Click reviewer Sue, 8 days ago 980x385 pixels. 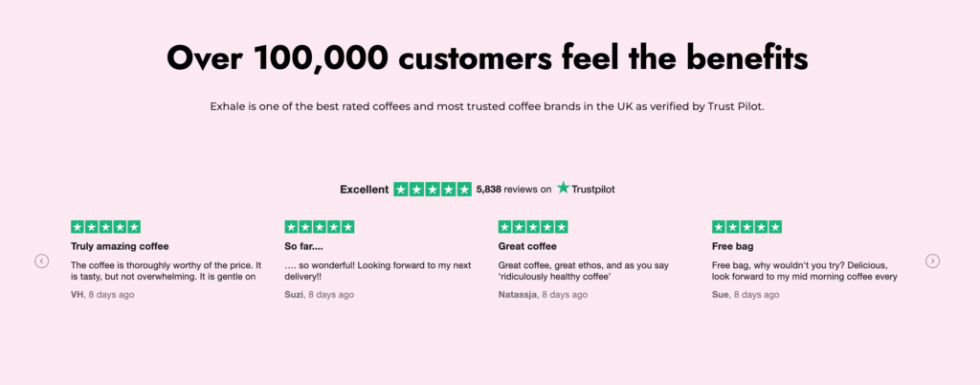746,295
